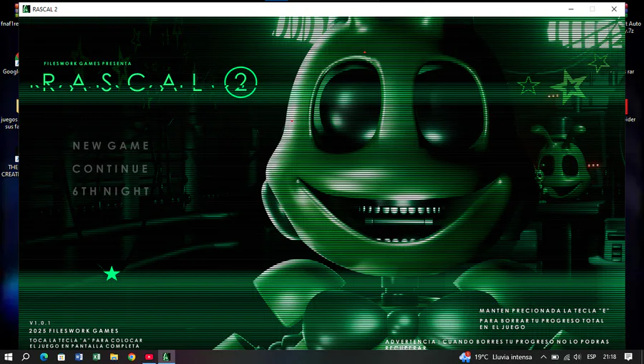
Task: Open File Explorer from the taskbar
Action: click(x=114, y=357)
